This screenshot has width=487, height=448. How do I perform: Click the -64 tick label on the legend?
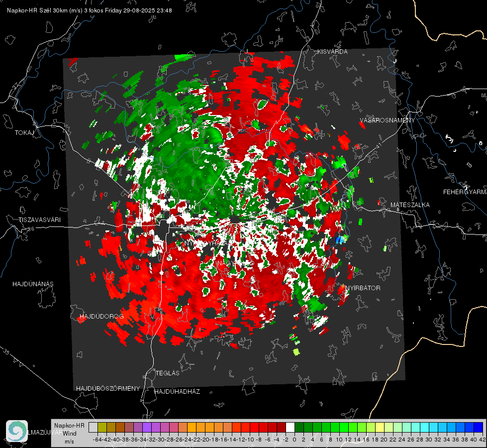click(97, 440)
